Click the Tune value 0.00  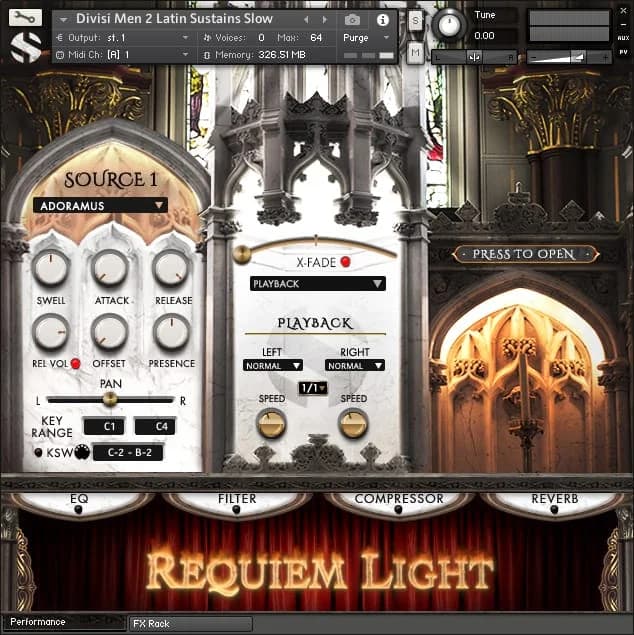(x=484, y=36)
